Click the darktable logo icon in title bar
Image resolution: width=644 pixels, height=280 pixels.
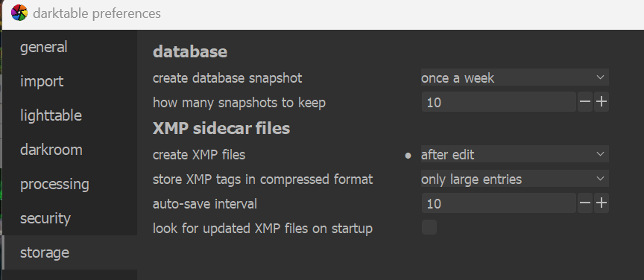[x=19, y=13]
